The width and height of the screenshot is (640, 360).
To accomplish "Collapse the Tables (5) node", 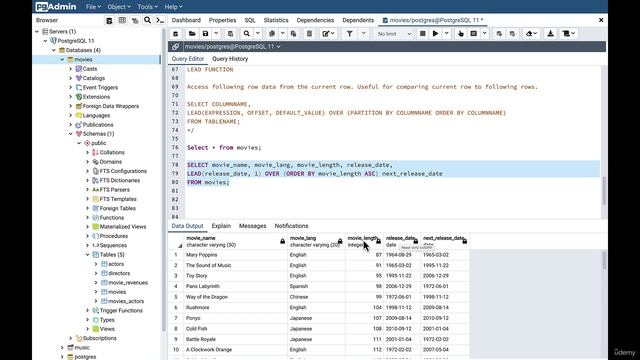I will click(87, 255).
